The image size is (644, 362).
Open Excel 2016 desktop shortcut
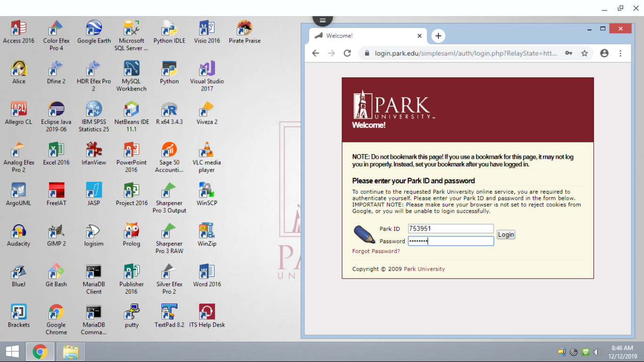point(56,154)
